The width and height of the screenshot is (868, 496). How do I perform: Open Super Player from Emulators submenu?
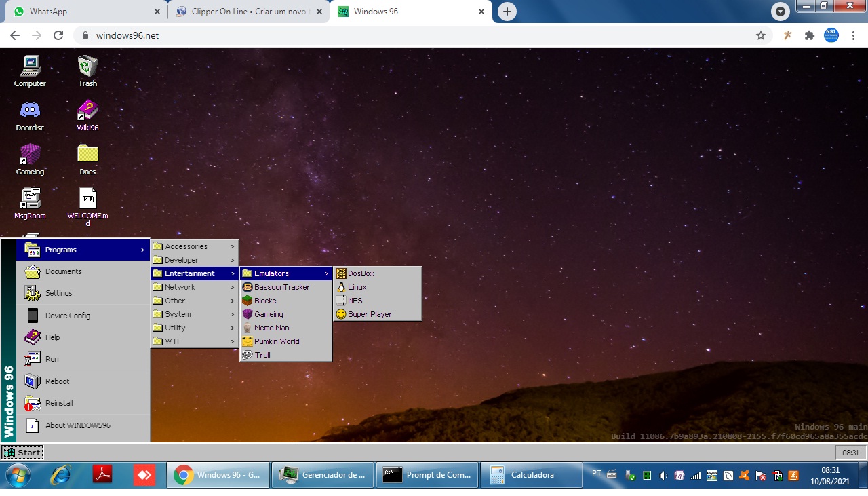378,314
